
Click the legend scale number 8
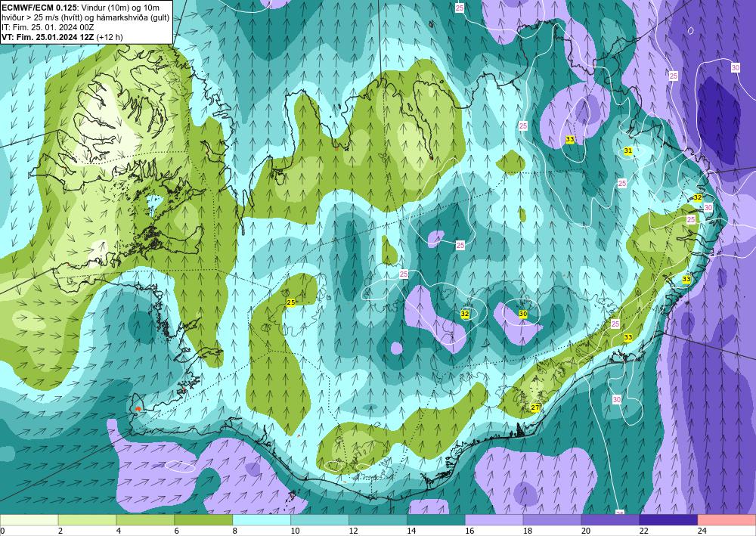click(235, 531)
